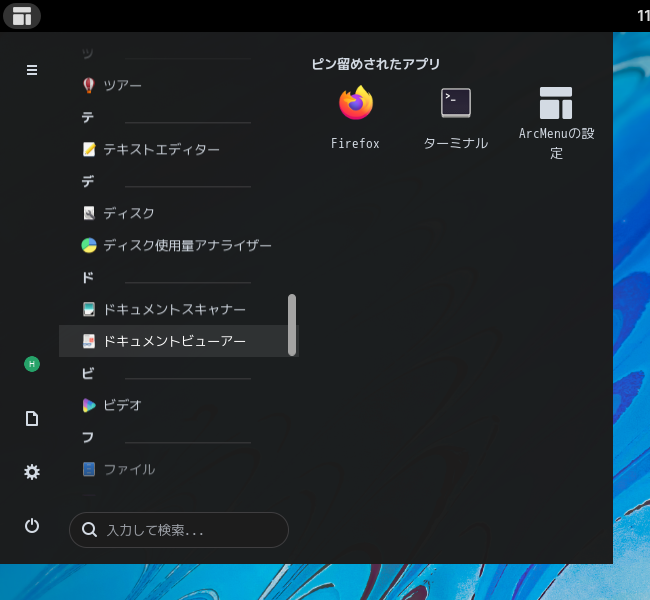
Task: Click the 入力して検索 search field
Action: coord(179,530)
